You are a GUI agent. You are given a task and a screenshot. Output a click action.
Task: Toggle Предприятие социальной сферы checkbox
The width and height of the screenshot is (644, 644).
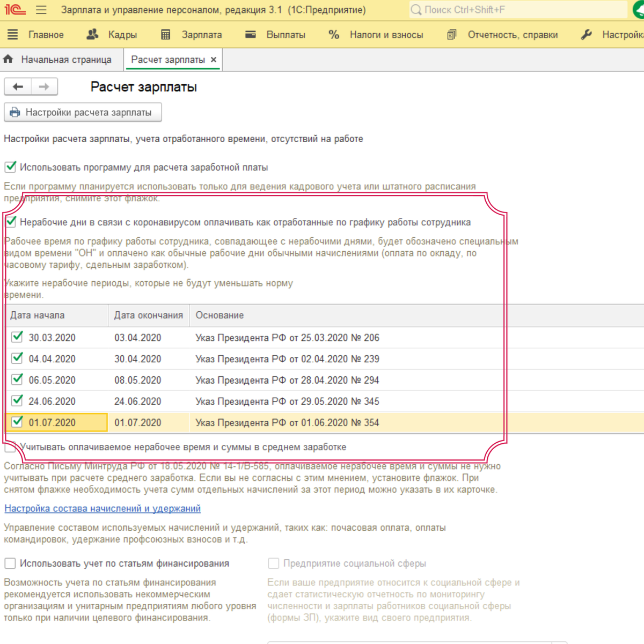[x=274, y=563]
